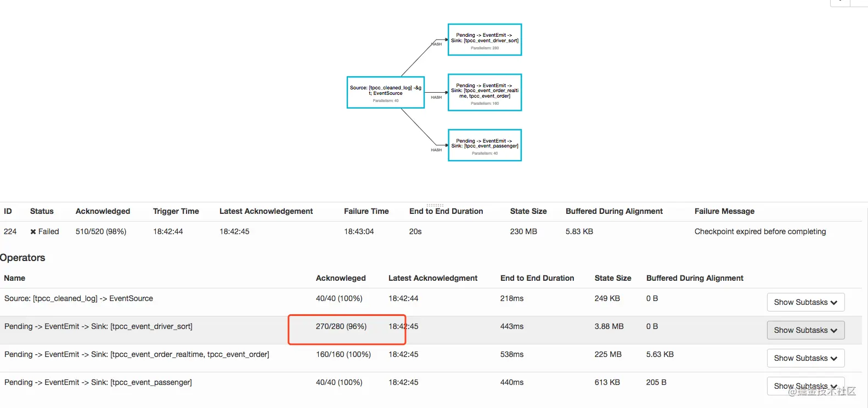868x408 pixels.
Task: Click 'Checkpoint expired before completing' message
Action: [x=760, y=231]
